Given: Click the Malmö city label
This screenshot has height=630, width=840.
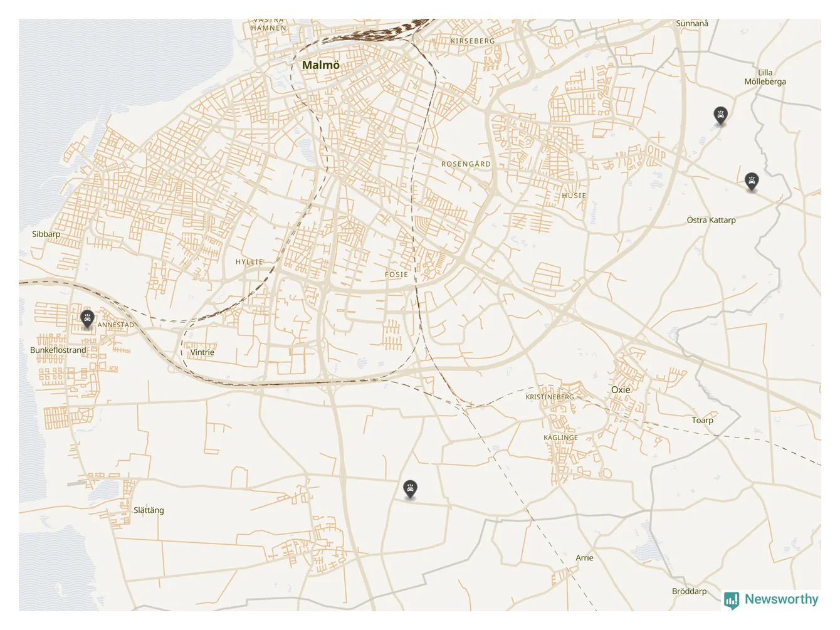Looking at the screenshot, I should pos(321,65).
